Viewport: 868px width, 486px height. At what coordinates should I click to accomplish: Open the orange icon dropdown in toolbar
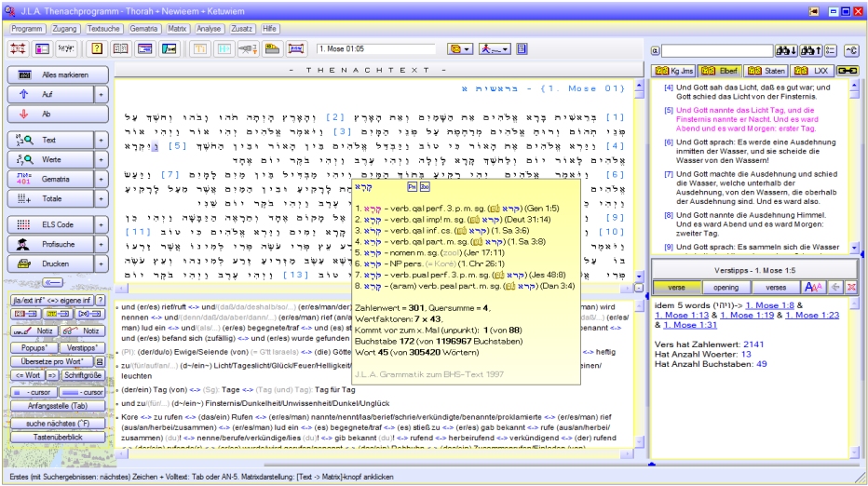459,49
